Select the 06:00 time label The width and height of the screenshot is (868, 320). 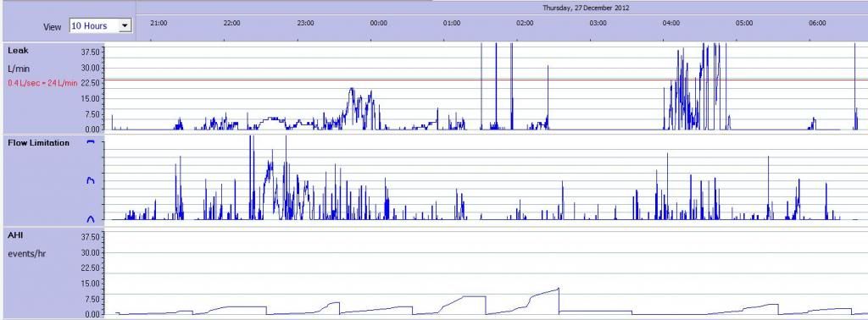[817, 23]
